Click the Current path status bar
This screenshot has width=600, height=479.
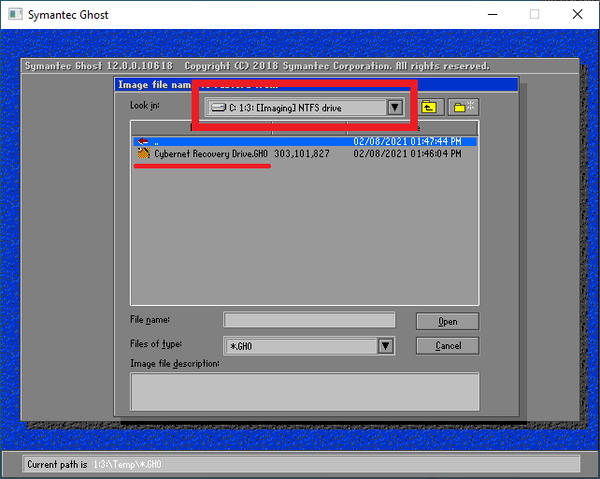point(300,464)
